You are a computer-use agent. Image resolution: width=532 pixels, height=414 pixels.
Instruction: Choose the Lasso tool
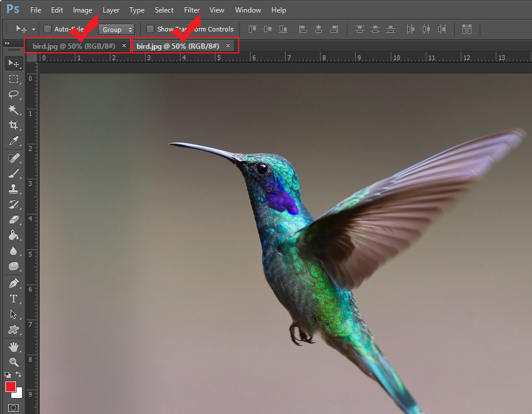[x=14, y=94]
